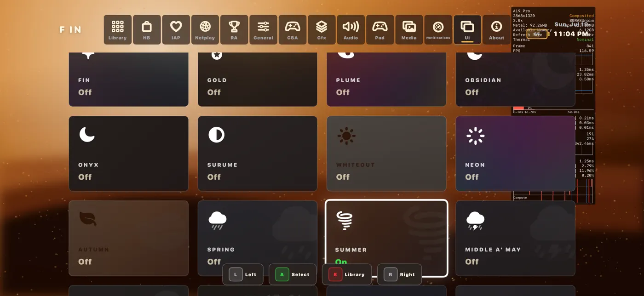Click the Onyx crescent moon icon
The height and width of the screenshot is (296, 644).
pos(87,135)
